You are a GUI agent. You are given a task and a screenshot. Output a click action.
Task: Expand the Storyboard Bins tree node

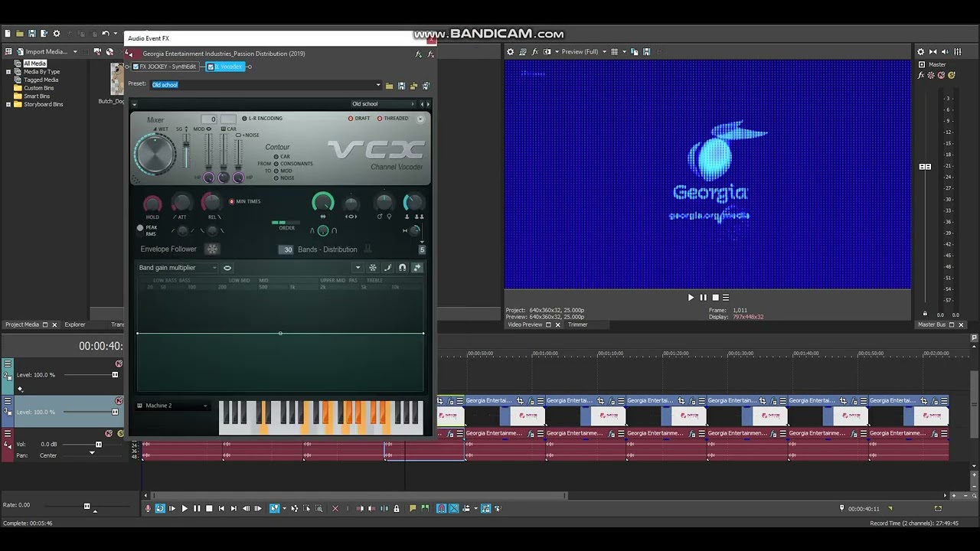(8, 105)
